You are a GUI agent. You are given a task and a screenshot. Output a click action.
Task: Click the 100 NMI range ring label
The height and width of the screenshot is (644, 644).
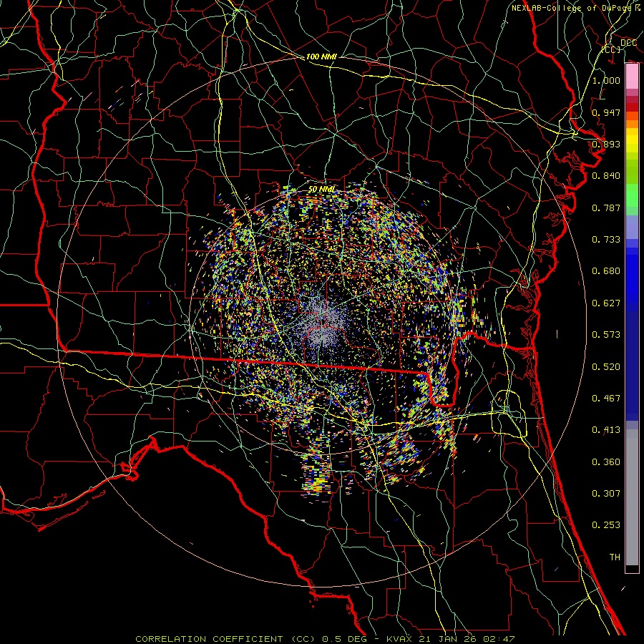click(321, 57)
